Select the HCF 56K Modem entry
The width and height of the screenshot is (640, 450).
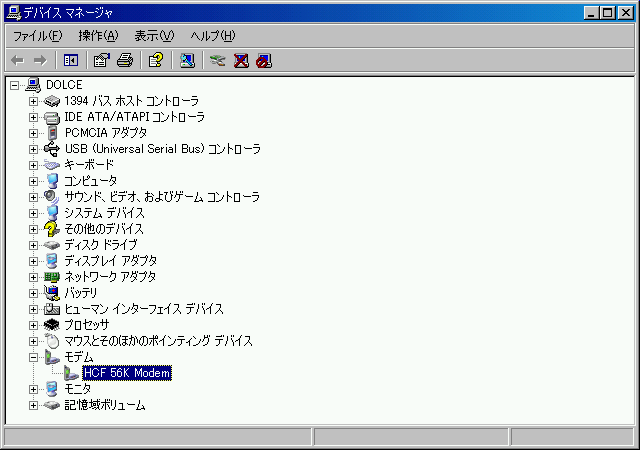coord(127,373)
